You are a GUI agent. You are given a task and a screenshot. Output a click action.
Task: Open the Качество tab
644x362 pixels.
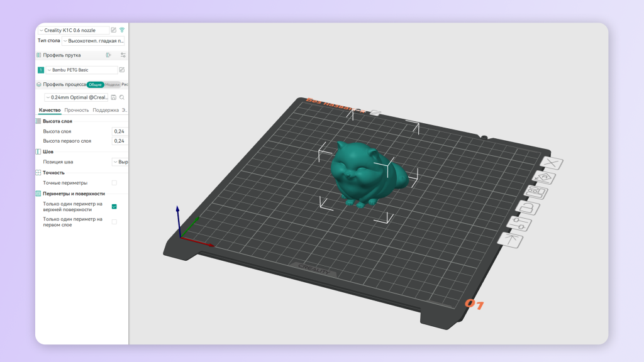(x=50, y=110)
